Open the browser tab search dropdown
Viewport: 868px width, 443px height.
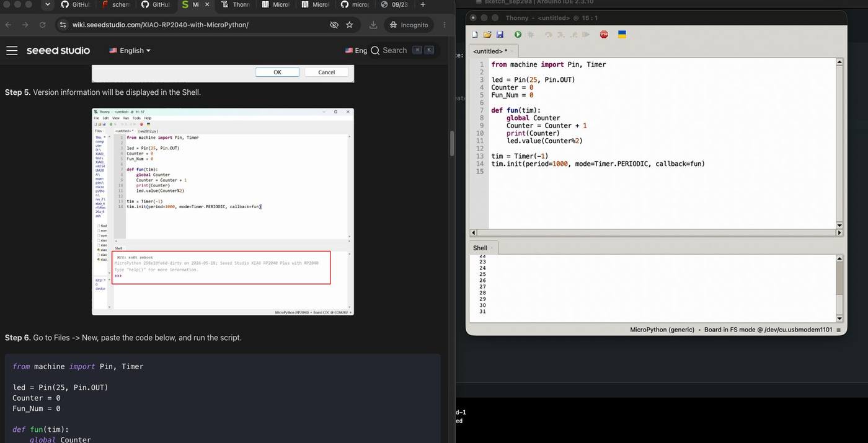[x=48, y=4]
